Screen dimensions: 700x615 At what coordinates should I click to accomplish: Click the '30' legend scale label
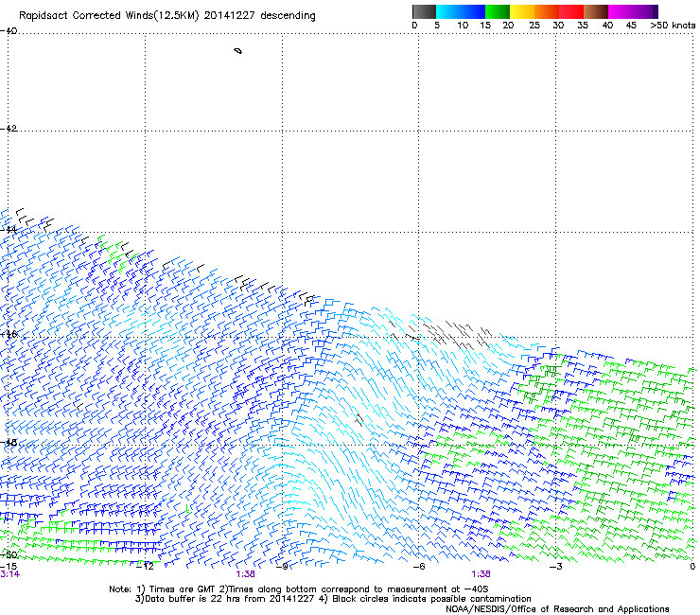(558, 26)
